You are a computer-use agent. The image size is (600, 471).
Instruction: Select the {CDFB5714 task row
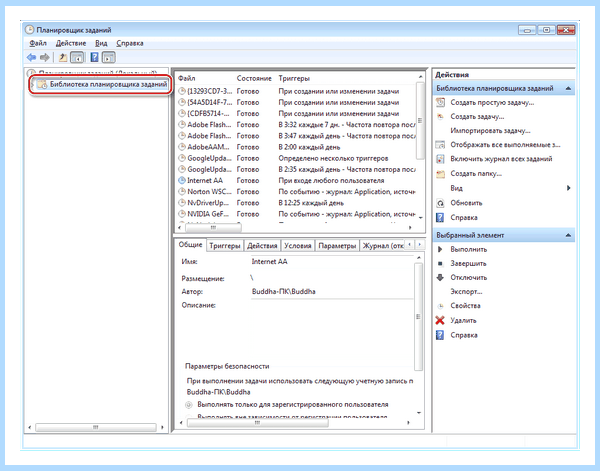(x=297, y=114)
